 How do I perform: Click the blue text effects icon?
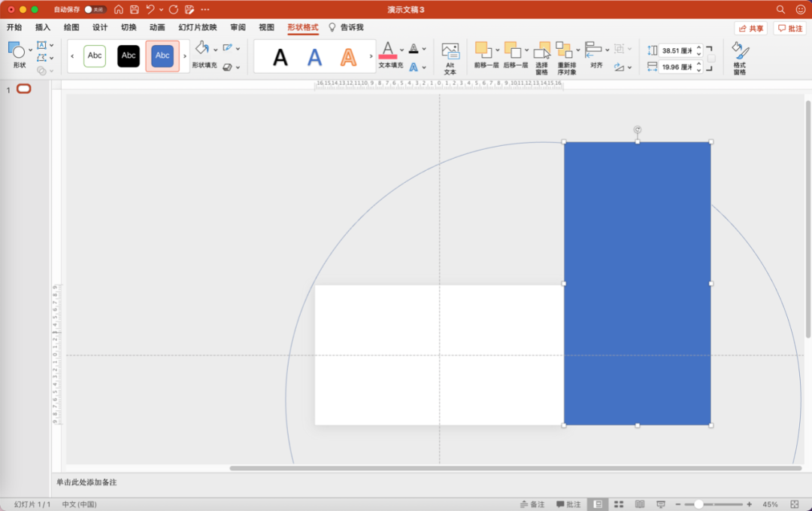point(414,67)
